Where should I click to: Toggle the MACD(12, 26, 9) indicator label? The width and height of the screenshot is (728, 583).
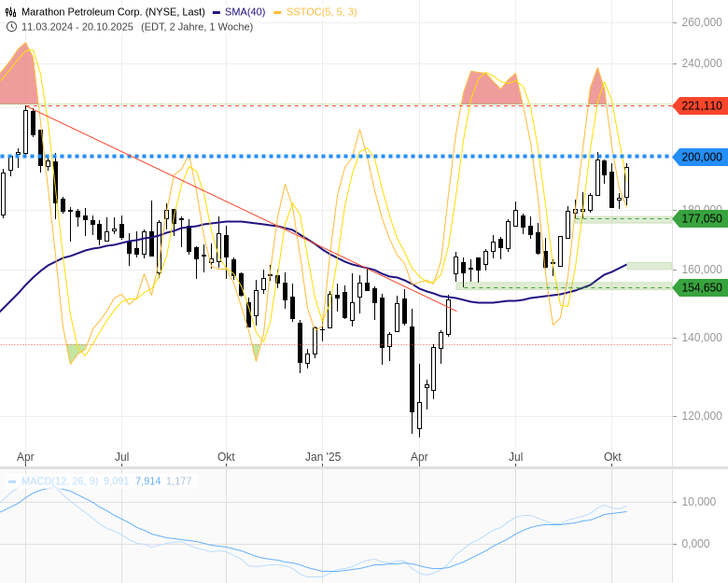[x=60, y=481]
